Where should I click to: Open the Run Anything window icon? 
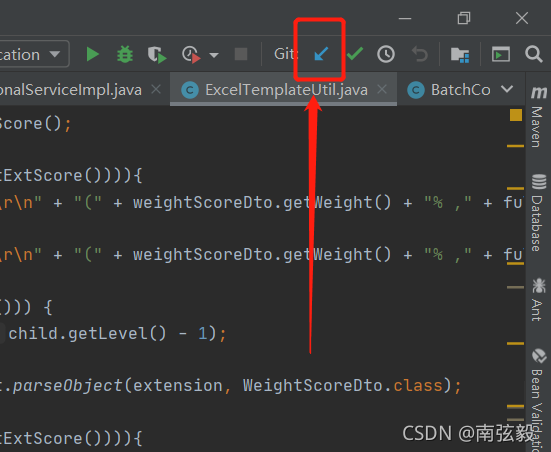501,54
